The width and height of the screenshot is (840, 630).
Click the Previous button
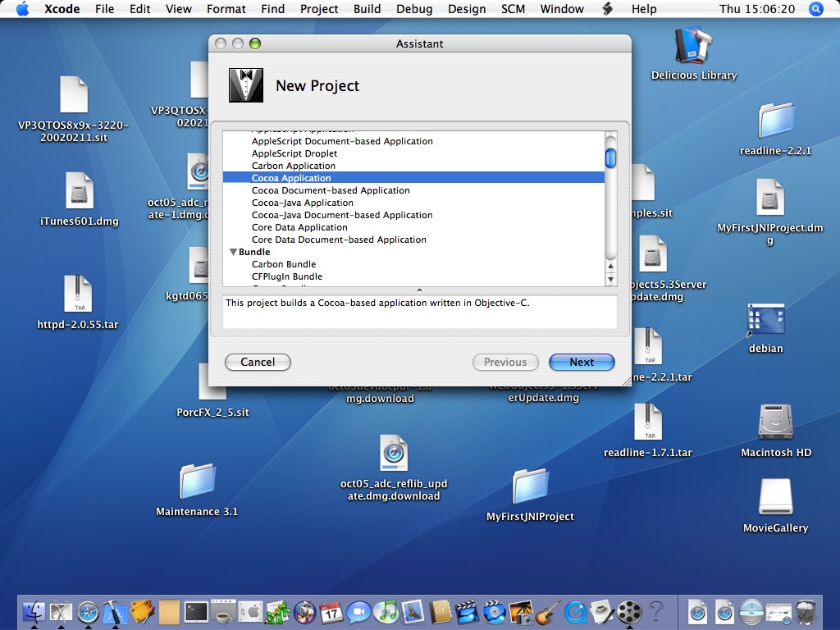click(x=505, y=362)
